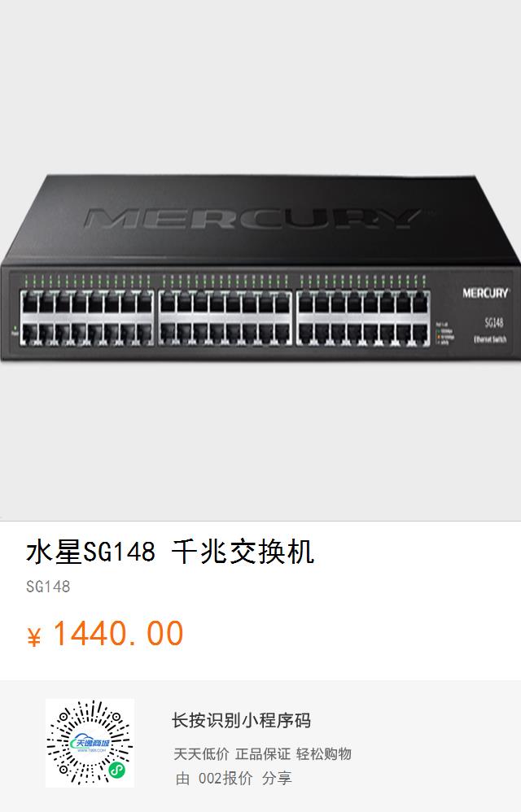Viewport: 521px width, 812px height.
Task: Click the Ethernet Switch text on the device
Action: (x=490, y=340)
